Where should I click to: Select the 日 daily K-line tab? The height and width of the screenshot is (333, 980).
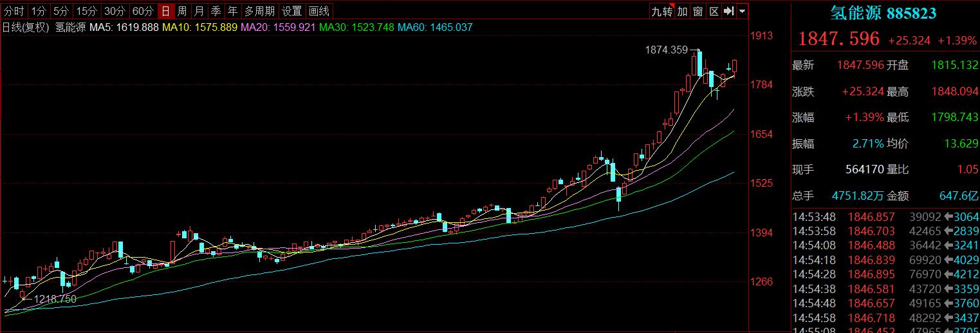point(166,11)
